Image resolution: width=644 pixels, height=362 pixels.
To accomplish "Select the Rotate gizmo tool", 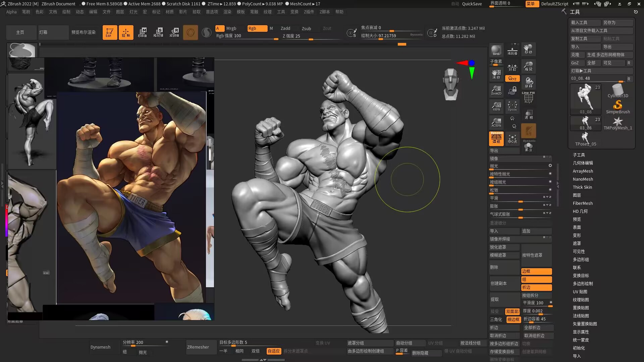I will pos(174,33).
